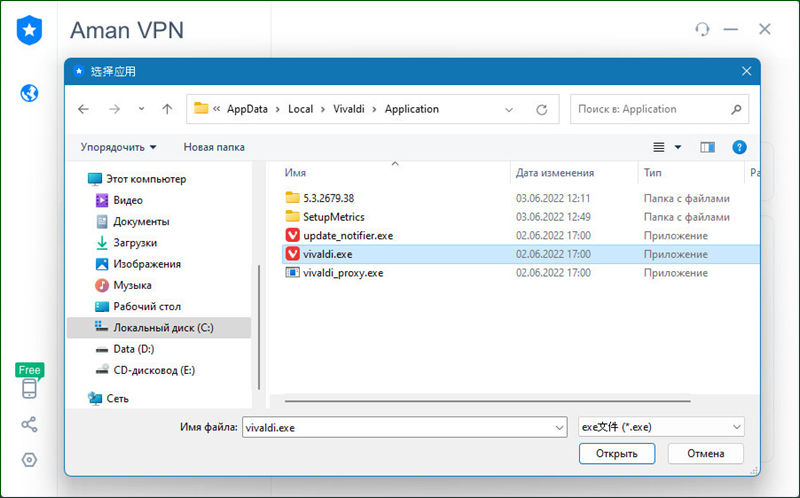Open the blue help question icon
The image size is (800, 498).
point(739,147)
